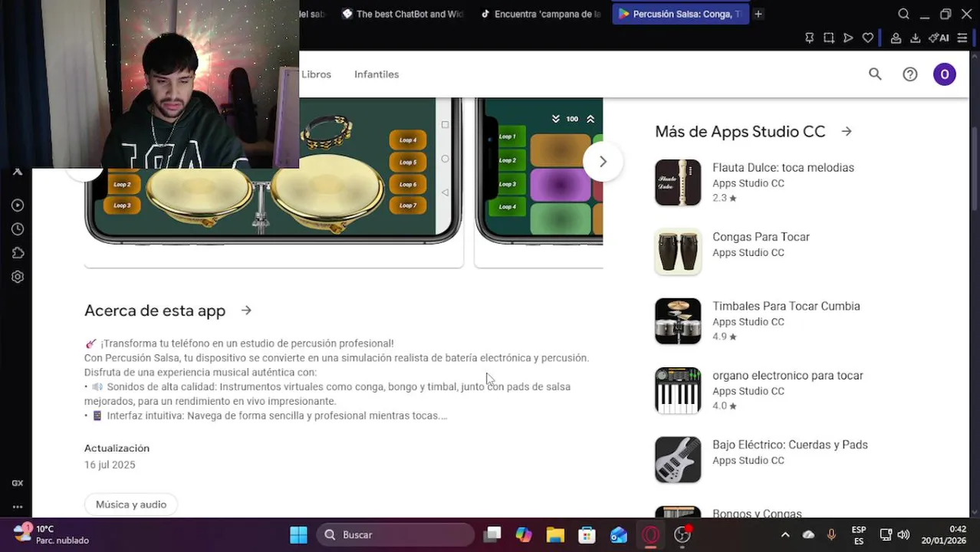Open the ESP language indicator
The height and width of the screenshot is (552, 980).
click(x=859, y=535)
